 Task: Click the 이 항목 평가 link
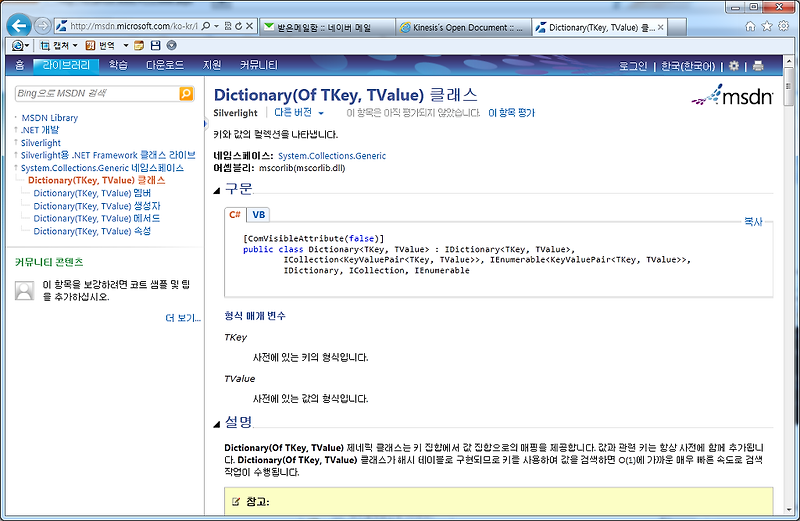tap(511, 113)
